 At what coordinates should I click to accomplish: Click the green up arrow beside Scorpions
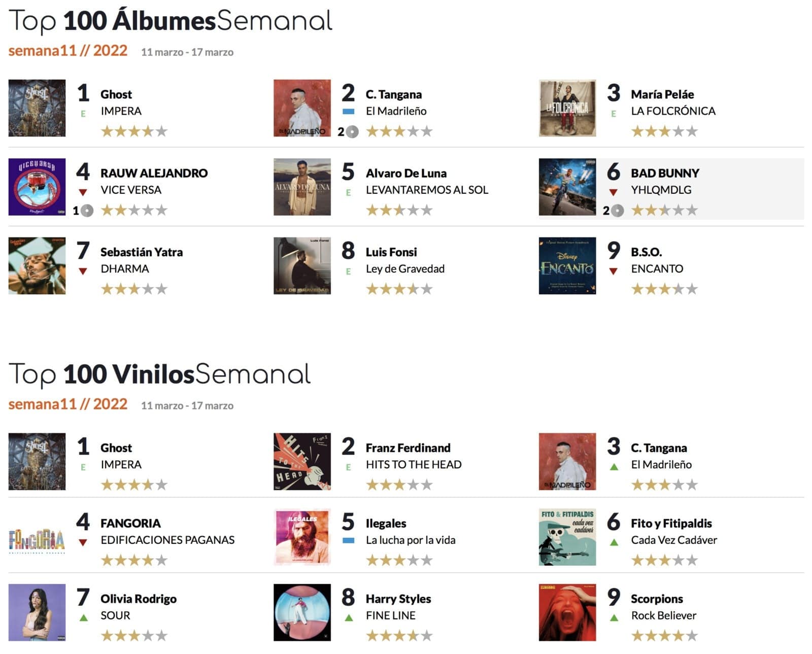tap(614, 618)
